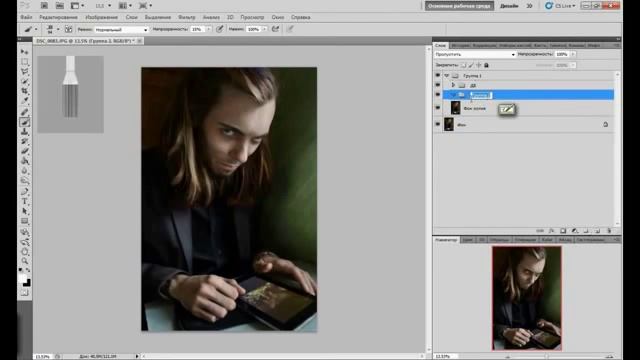Viewport: 640px width, 360px height.
Task: Toggle lock transparent pixels
Action: click(x=463, y=65)
